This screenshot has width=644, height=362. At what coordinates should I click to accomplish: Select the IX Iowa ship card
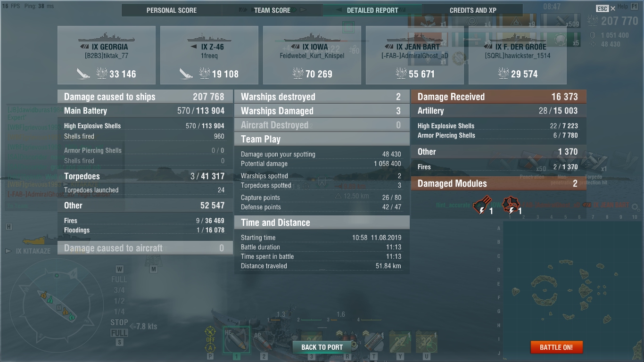(x=312, y=55)
